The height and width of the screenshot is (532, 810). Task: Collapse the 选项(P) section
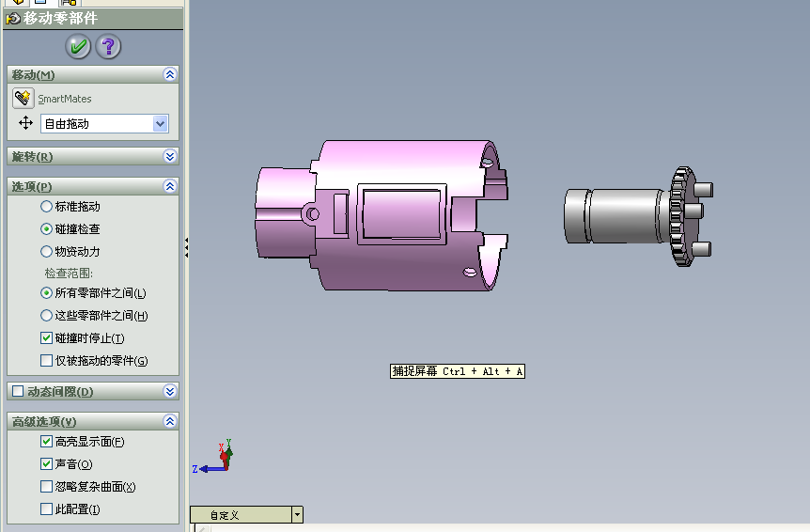tap(170, 186)
